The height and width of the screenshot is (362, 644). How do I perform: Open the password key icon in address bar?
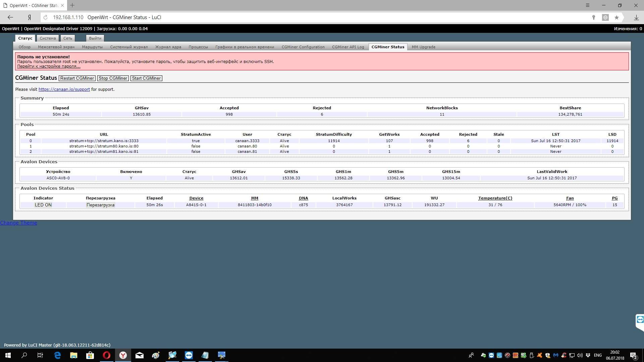[x=593, y=17]
